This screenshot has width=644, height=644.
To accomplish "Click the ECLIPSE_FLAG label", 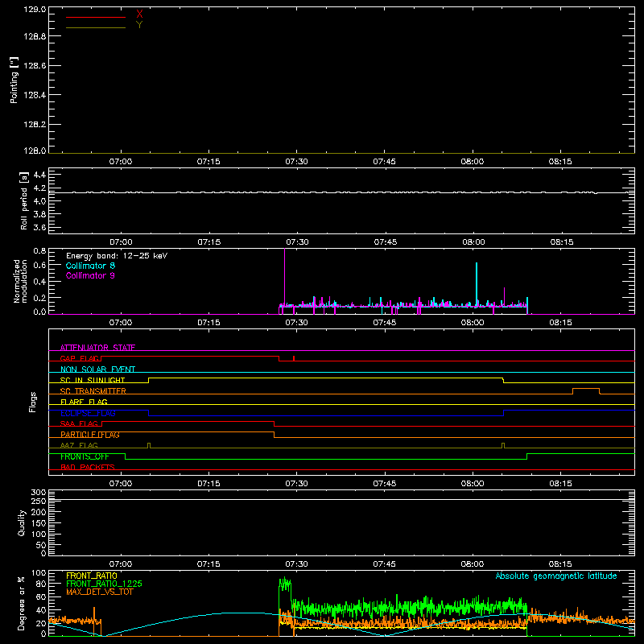I will [88, 413].
